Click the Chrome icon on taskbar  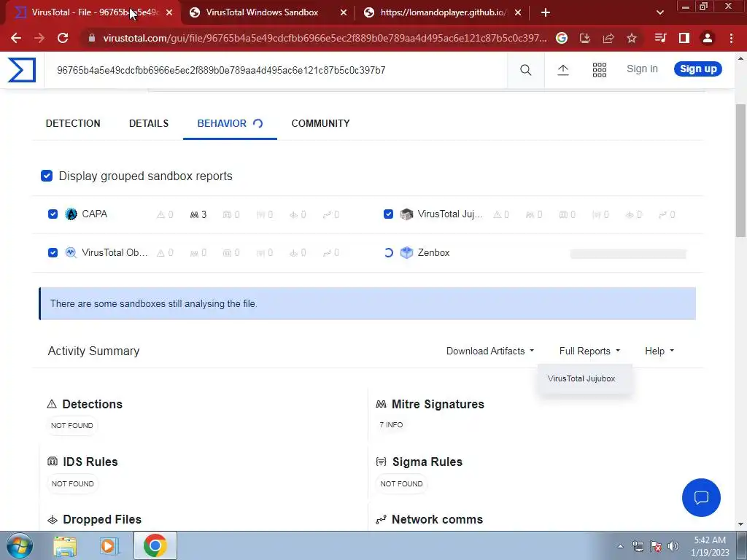click(x=155, y=545)
